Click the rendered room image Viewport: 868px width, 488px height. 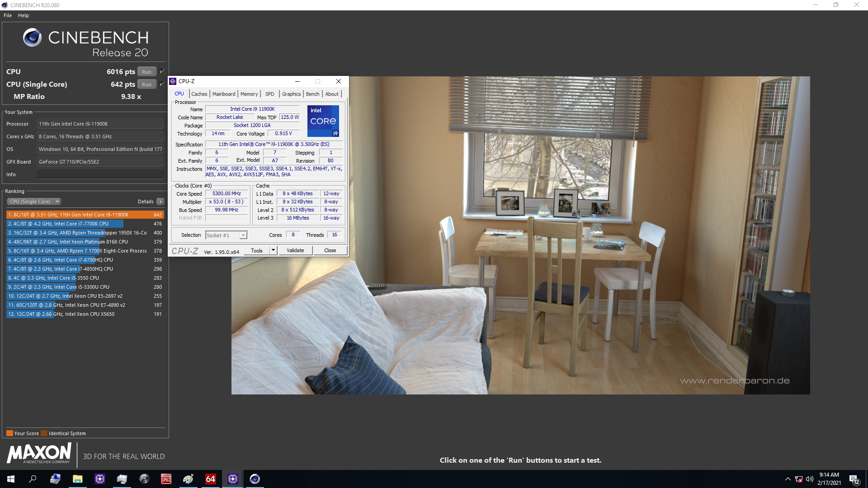[521, 235]
